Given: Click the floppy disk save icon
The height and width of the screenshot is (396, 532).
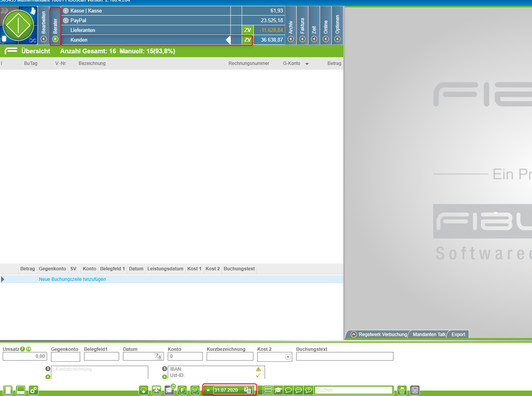Looking at the screenshot, I should [415, 390].
